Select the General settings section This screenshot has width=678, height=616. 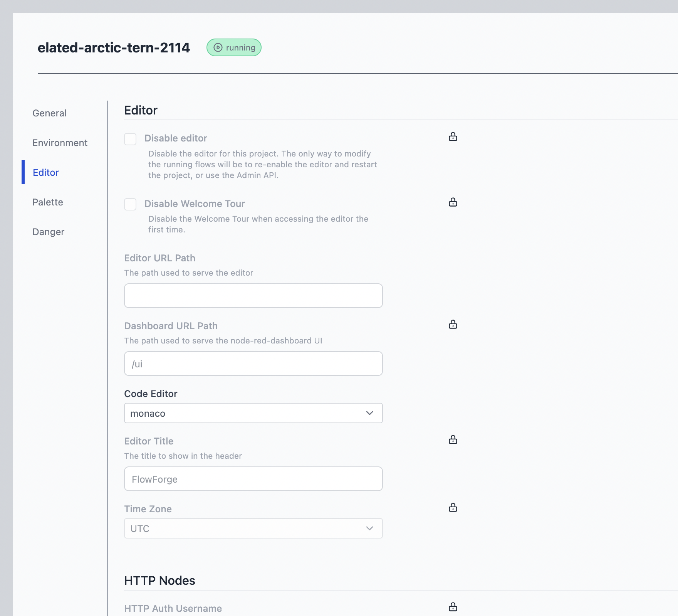tap(49, 113)
